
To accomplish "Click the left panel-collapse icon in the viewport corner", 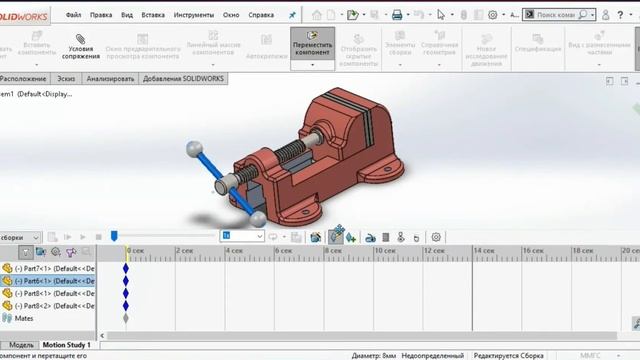I will pyautogui.click(x=609, y=81).
